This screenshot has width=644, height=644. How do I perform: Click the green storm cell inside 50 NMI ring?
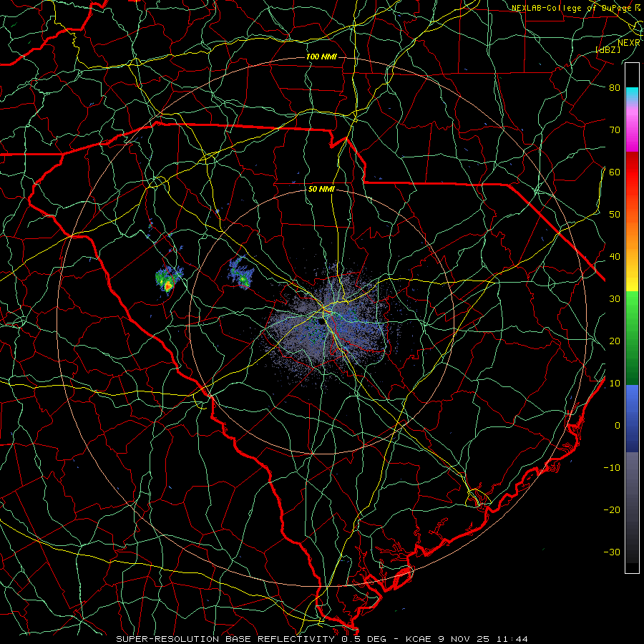click(x=242, y=274)
